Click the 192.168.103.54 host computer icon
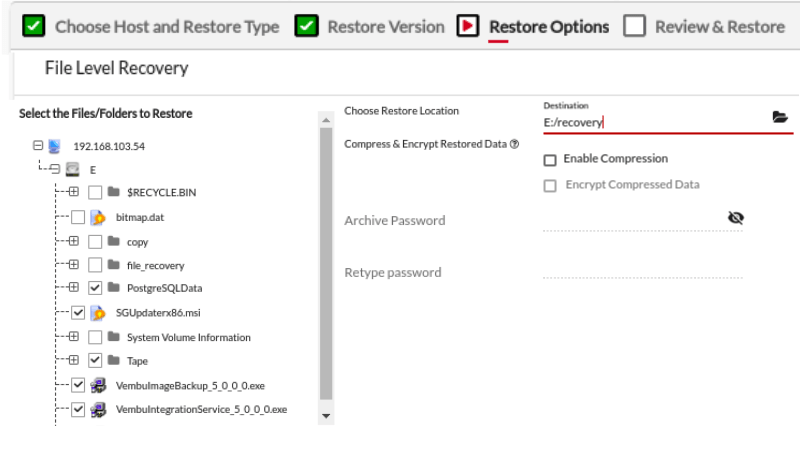The width and height of the screenshot is (800, 450). click(55, 145)
